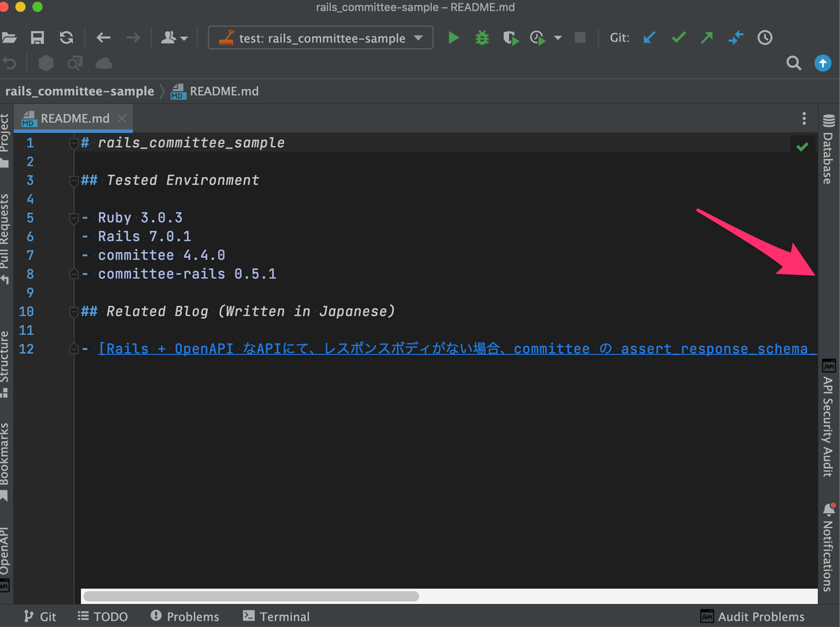Open the Pull Requests tool window

(x=6, y=239)
